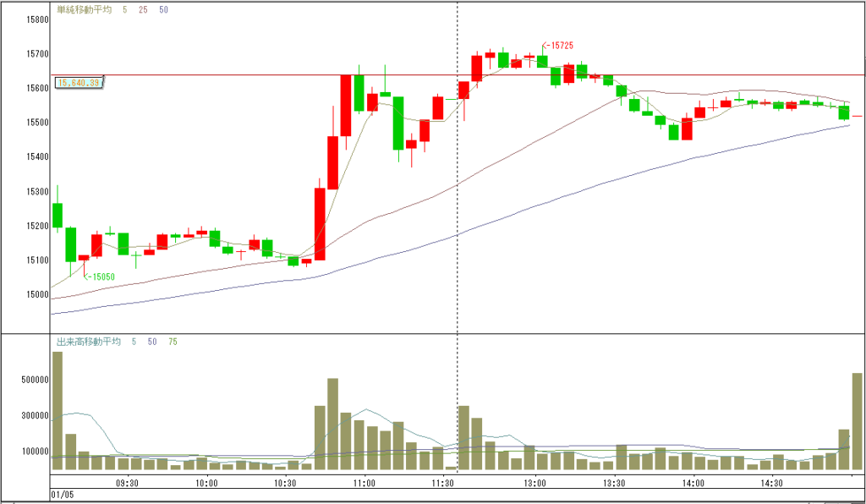Click the tallest opening volume bar
This screenshot has height=504, width=866.
pyautogui.click(x=58, y=411)
